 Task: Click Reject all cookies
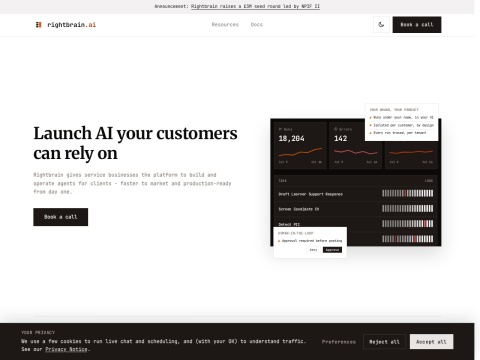(384, 342)
